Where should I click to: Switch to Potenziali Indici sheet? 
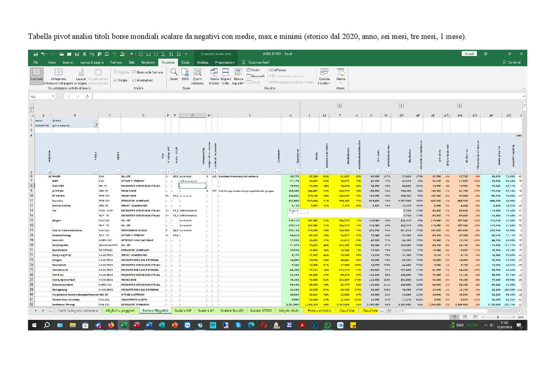[x=319, y=311]
